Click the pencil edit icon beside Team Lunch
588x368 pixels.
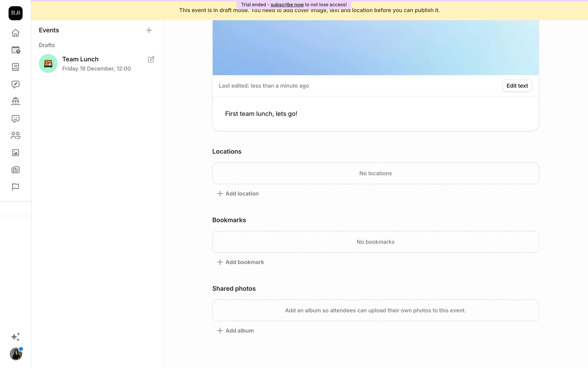151,59
